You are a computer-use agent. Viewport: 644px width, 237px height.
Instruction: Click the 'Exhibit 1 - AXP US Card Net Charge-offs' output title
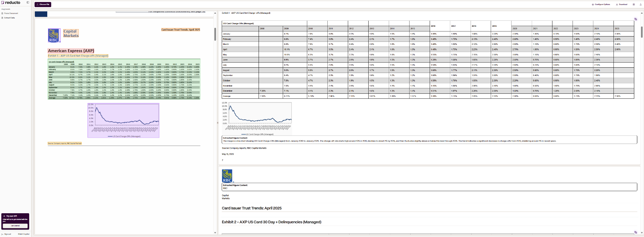click(246, 13)
